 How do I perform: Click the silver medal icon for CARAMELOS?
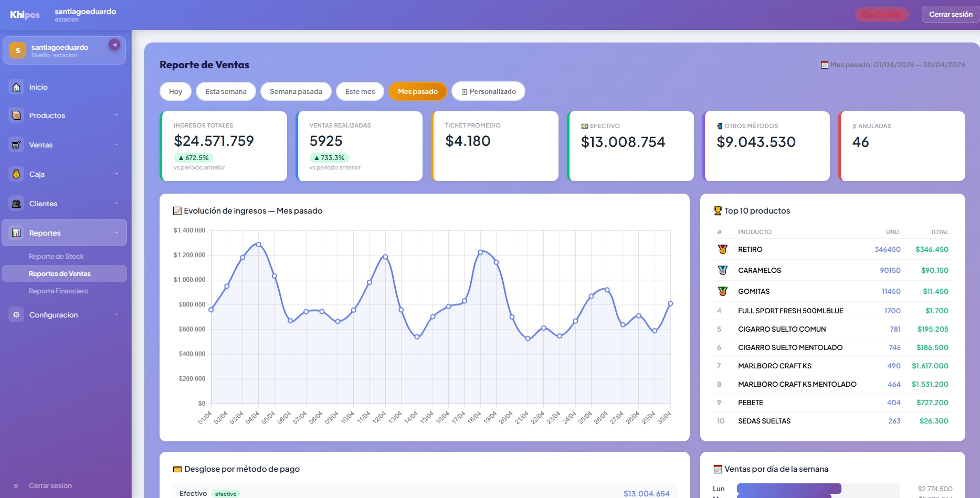(x=723, y=270)
